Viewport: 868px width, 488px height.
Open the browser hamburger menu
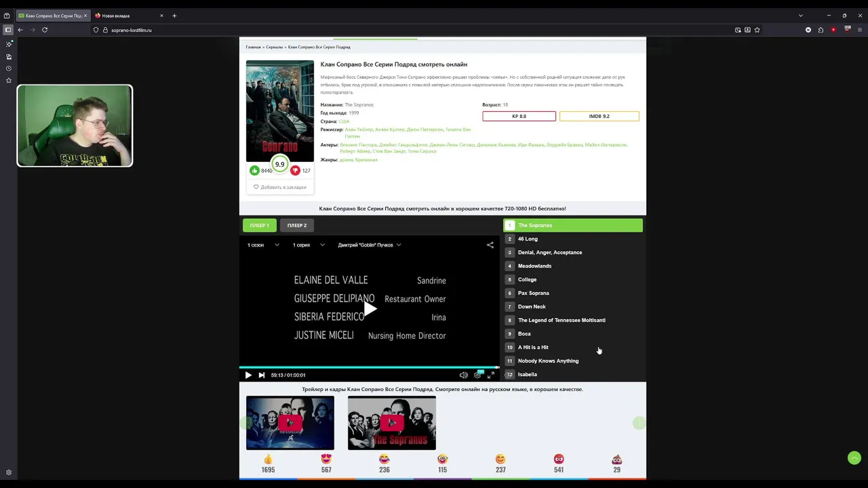860,30
